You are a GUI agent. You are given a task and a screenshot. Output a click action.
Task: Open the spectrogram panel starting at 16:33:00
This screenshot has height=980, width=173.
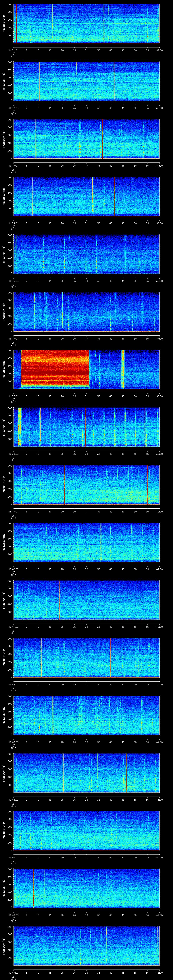[x=87, y=139]
